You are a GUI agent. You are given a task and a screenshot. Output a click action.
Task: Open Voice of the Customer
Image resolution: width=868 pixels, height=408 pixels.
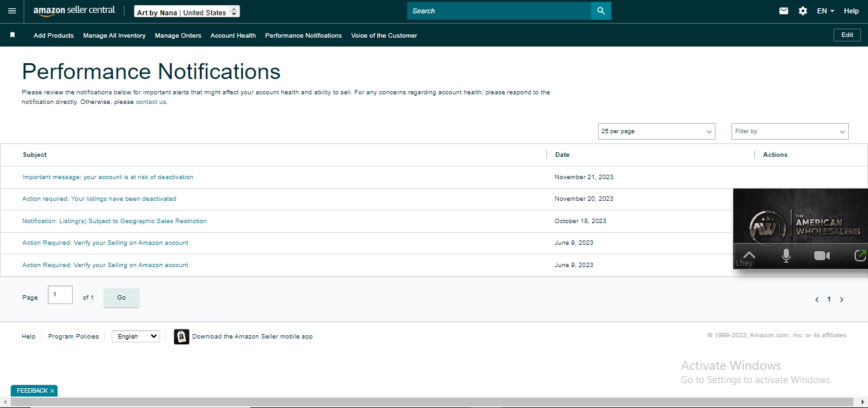tap(384, 36)
